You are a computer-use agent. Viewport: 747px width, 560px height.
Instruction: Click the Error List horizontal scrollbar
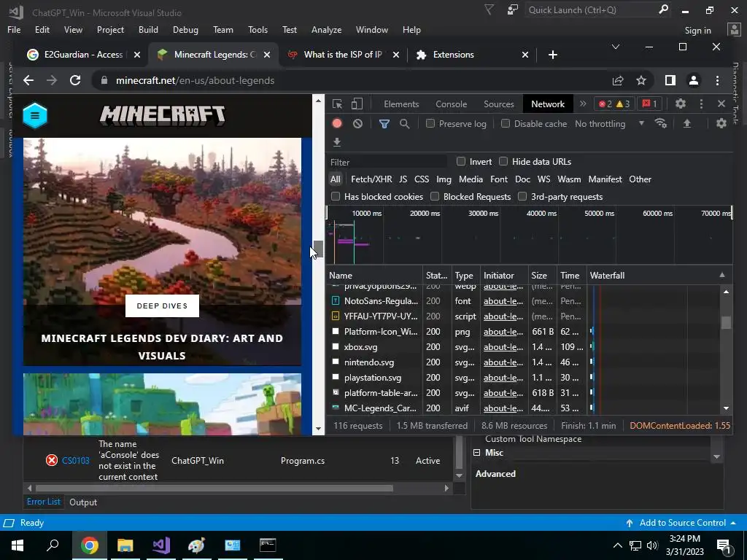click(x=214, y=488)
